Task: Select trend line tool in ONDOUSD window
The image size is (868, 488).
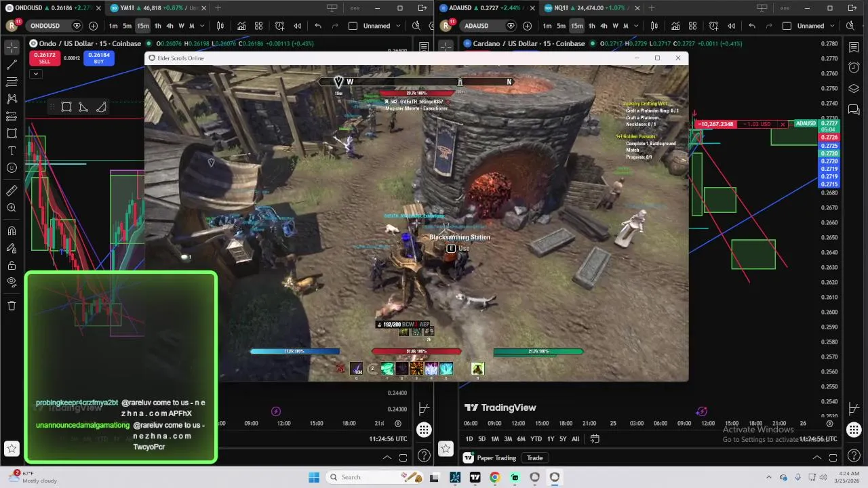Action: [12, 64]
